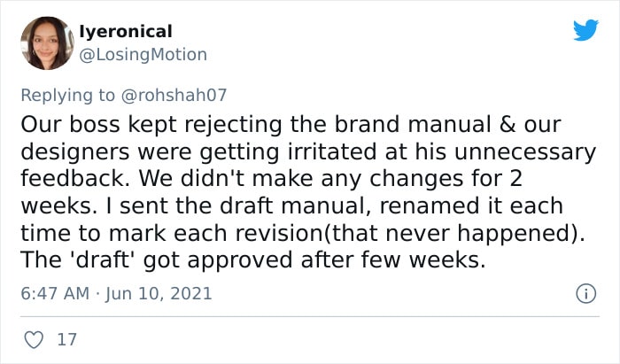Screen dimensions: 620x364
Task: Like the tweet with the heart icon
Action: [34, 339]
